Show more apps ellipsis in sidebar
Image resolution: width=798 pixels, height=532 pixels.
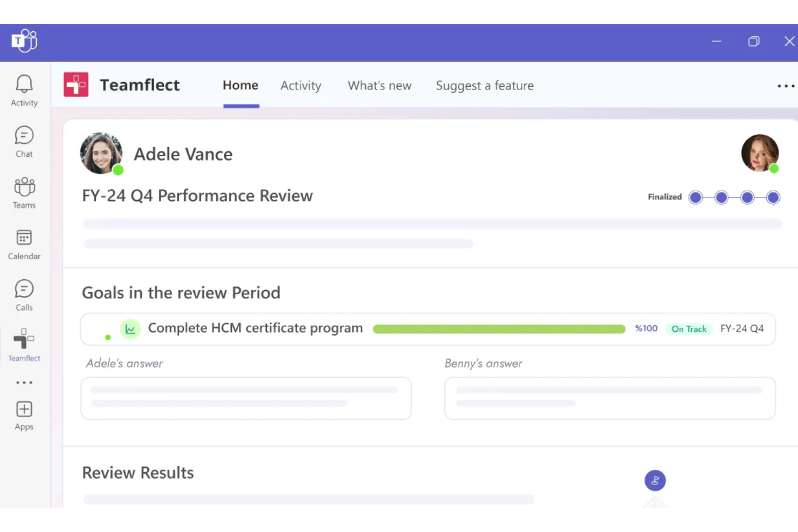pyautogui.click(x=24, y=383)
